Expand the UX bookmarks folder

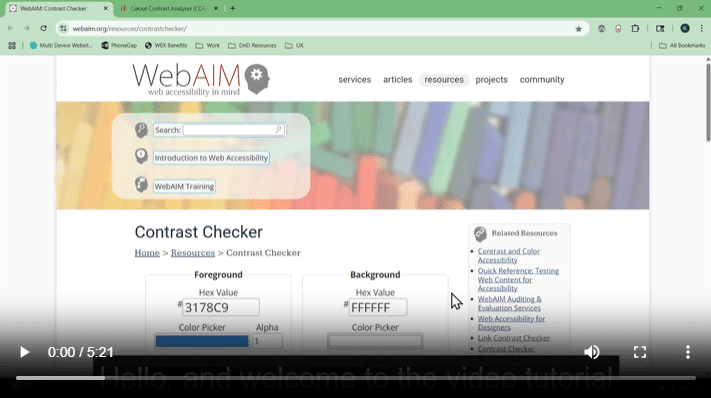[x=294, y=45]
